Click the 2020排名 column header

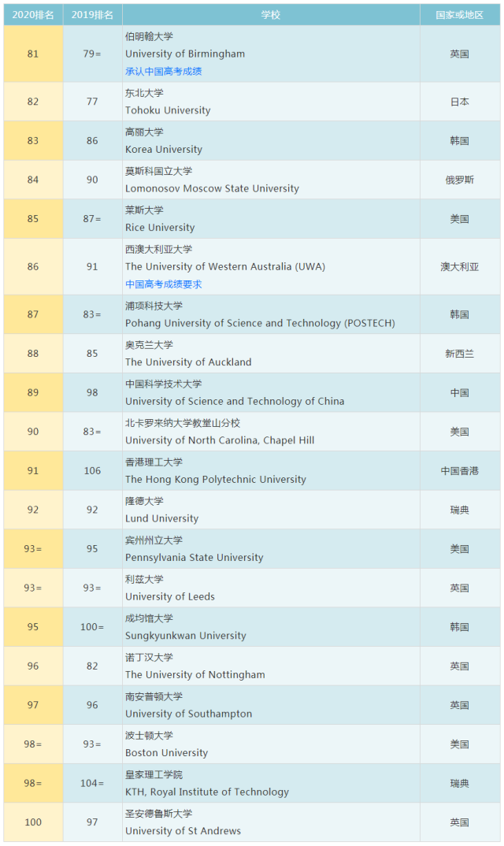[x=33, y=15]
